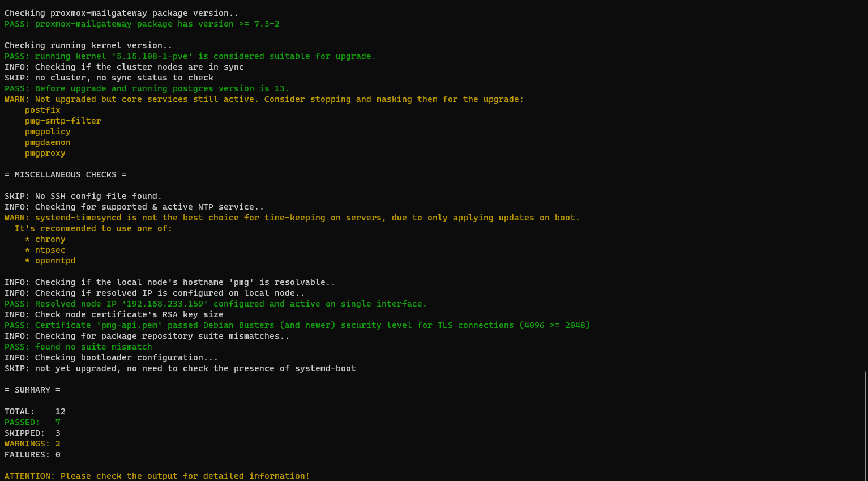The image size is (868, 481).
Task: Click the 'Checking running kernel version..' line
Action: (88, 45)
